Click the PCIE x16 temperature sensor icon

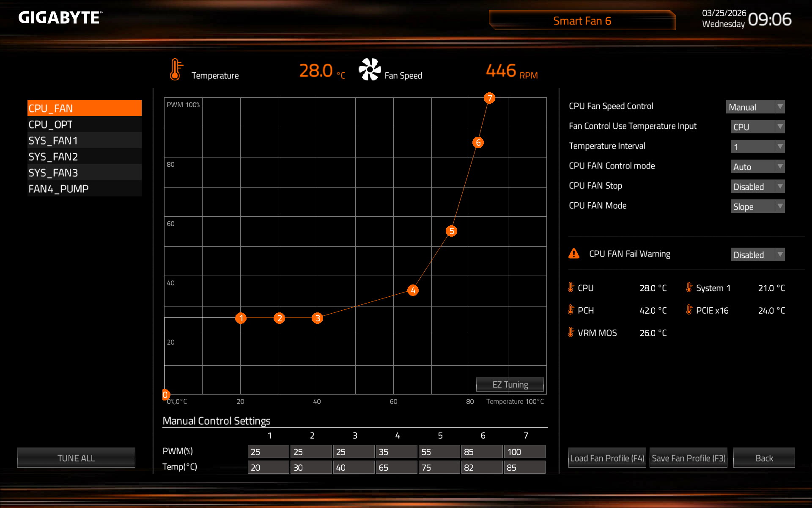[x=689, y=310]
